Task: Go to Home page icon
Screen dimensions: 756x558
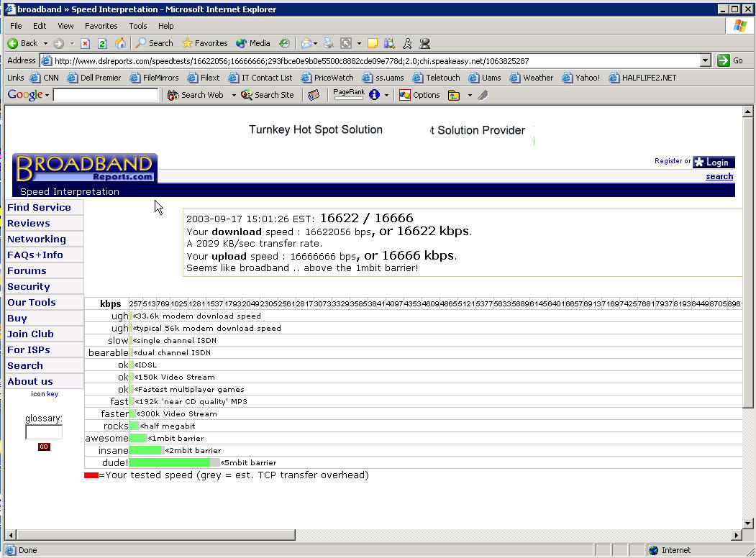Action: (121, 43)
